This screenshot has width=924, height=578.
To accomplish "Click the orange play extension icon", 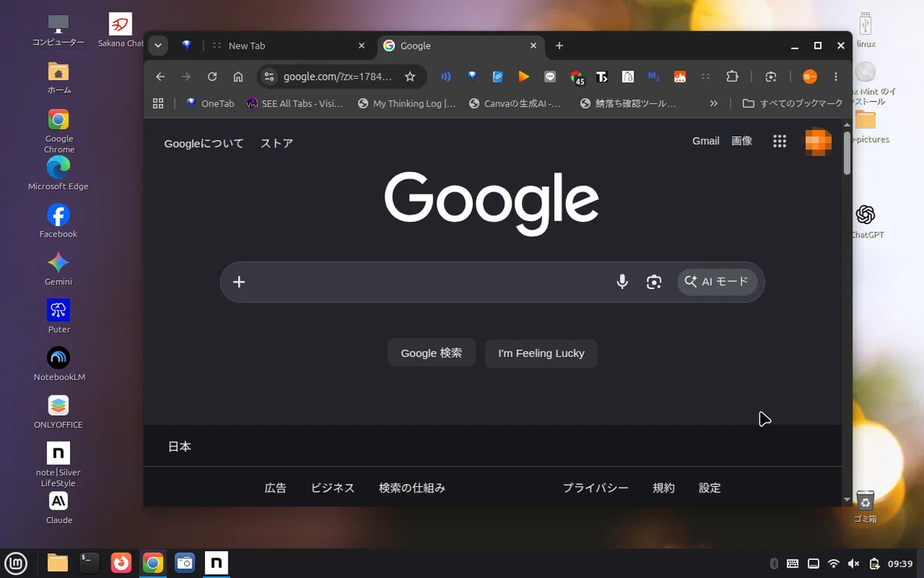I will 524,76.
